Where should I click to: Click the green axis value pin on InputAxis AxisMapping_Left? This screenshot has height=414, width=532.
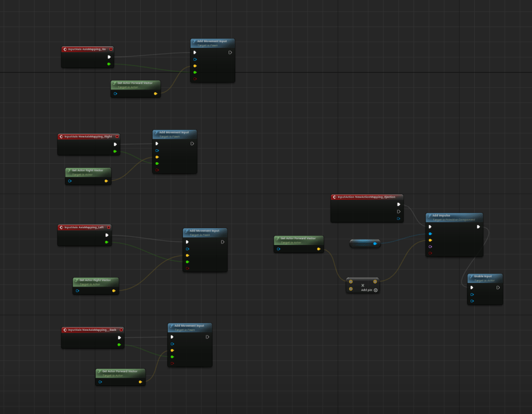coord(107,242)
